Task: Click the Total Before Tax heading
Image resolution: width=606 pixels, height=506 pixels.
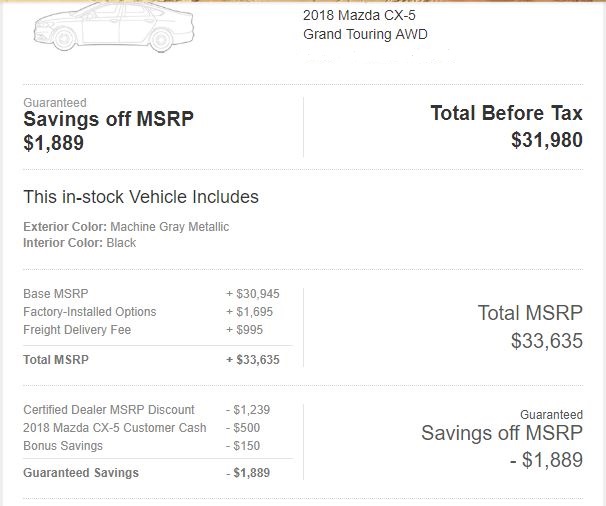Action: point(506,113)
